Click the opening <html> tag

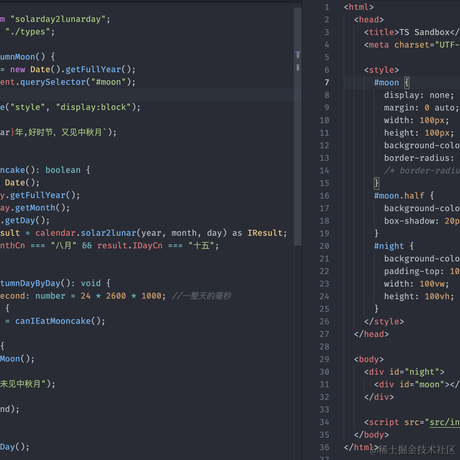(359, 7)
